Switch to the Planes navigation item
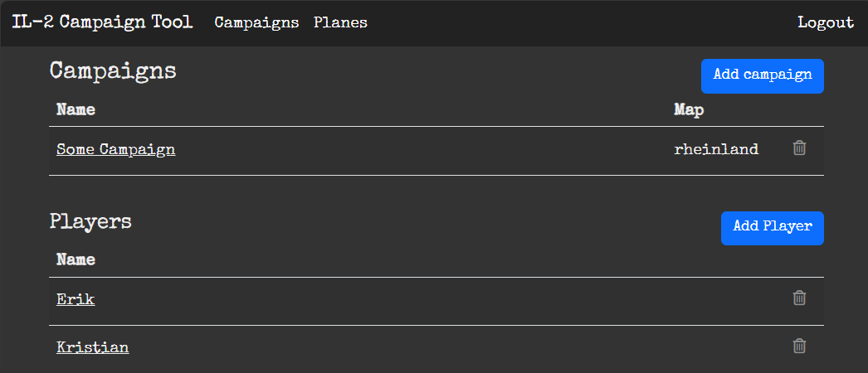This screenshot has width=868, height=373. click(x=340, y=22)
